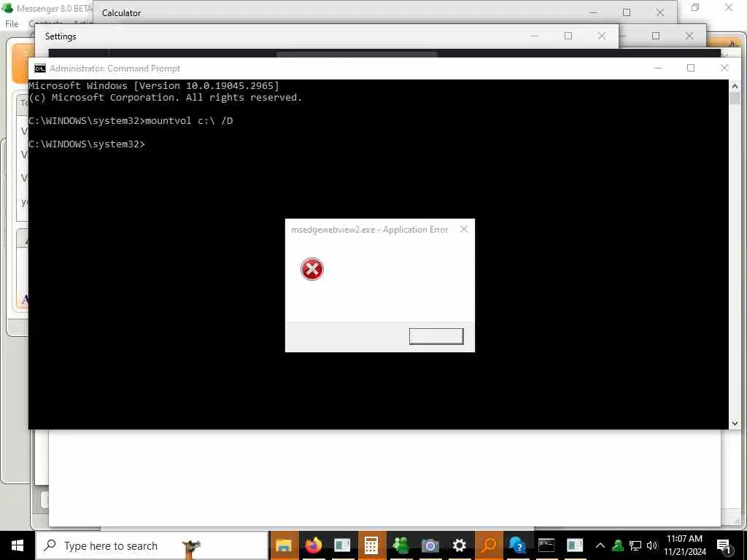Minimize the Calculator window

pos(593,13)
